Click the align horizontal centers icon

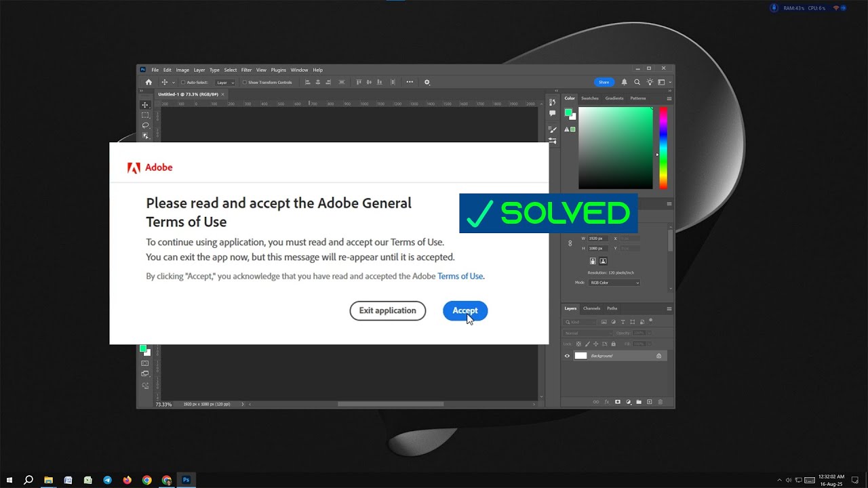[x=318, y=82]
